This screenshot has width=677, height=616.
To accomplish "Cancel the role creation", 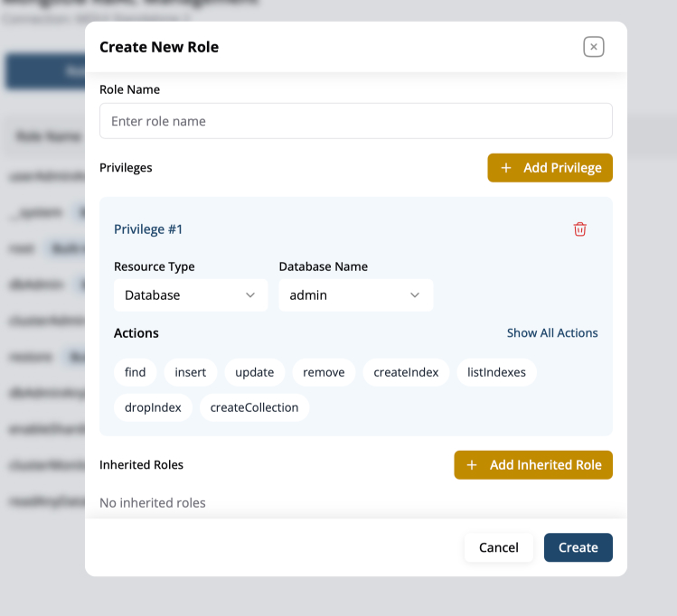I will click(499, 547).
